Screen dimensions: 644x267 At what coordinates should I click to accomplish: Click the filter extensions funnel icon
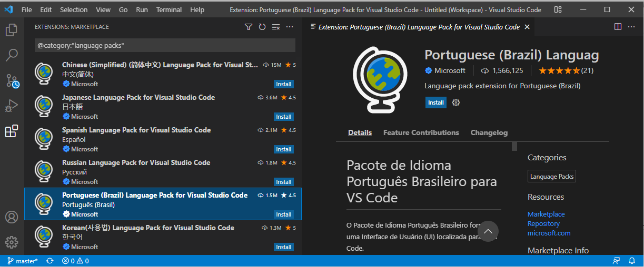(x=249, y=27)
